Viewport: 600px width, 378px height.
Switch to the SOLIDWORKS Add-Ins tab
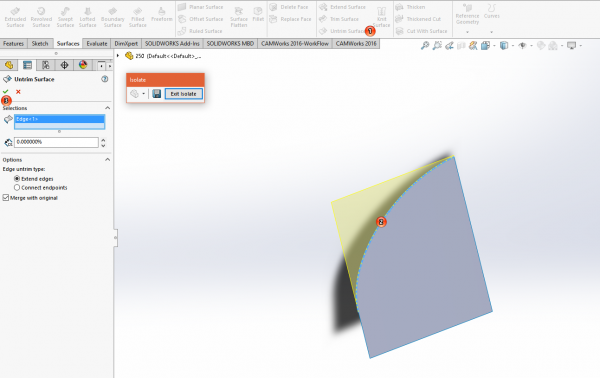click(172, 44)
